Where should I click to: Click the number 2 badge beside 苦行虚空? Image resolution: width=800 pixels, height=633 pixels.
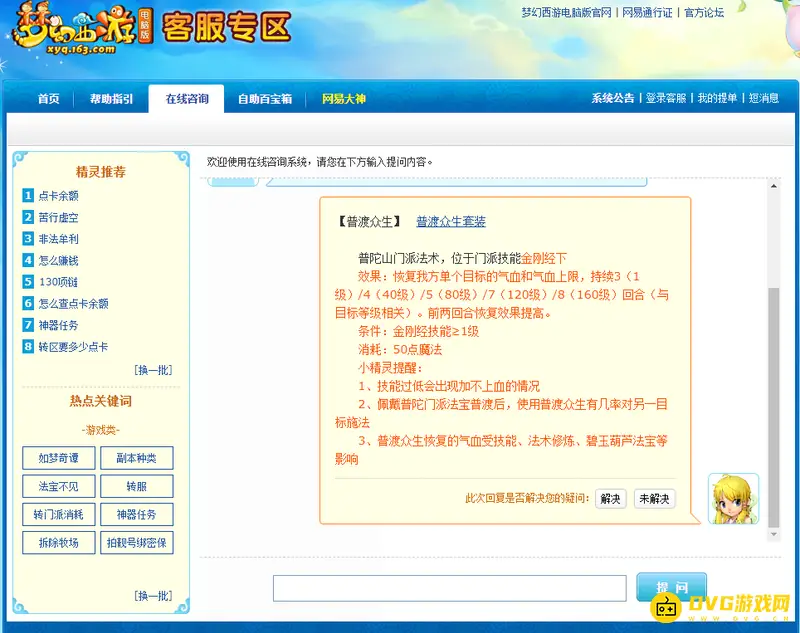pos(28,217)
